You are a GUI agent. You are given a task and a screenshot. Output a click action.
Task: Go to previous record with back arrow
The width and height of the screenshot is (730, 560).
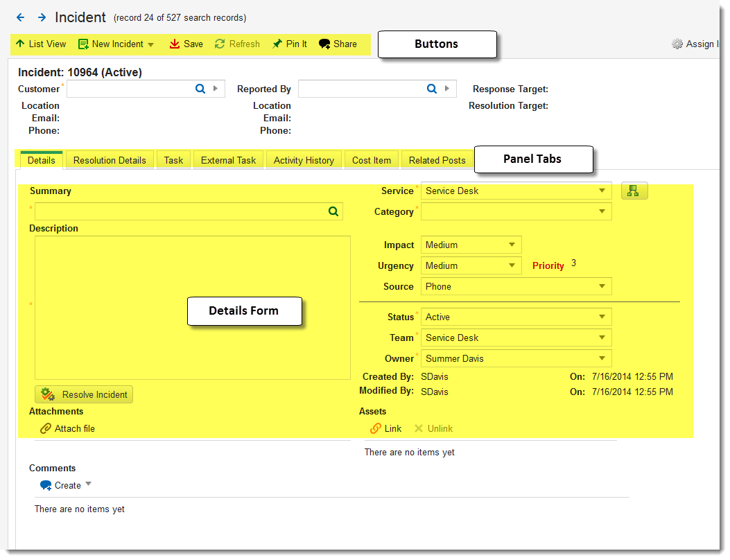click(x=21, y=18)
